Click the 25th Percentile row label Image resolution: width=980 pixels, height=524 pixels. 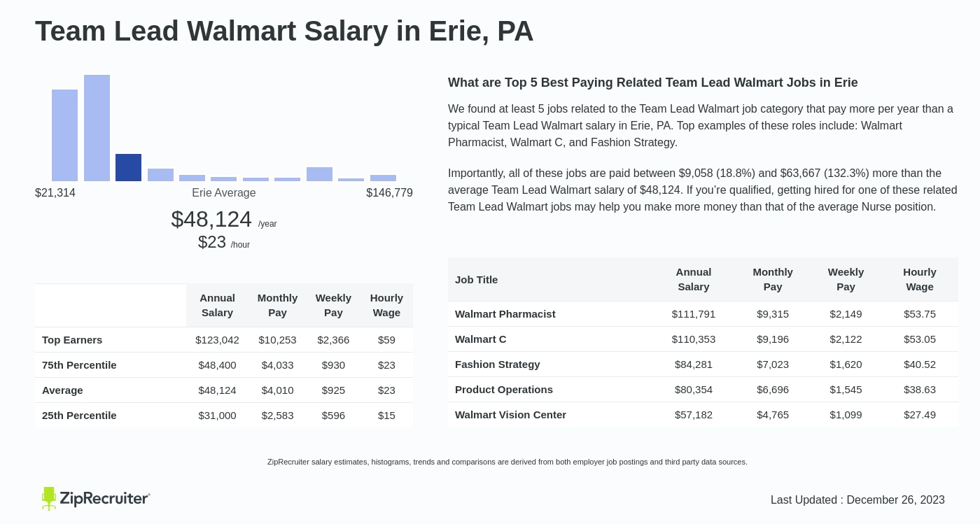point(79,415)
